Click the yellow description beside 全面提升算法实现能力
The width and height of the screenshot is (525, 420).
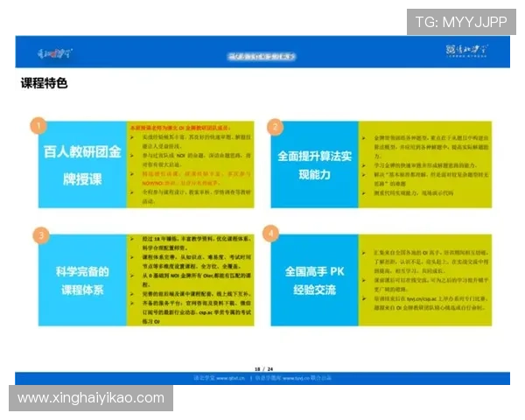[x=425, y=164]
